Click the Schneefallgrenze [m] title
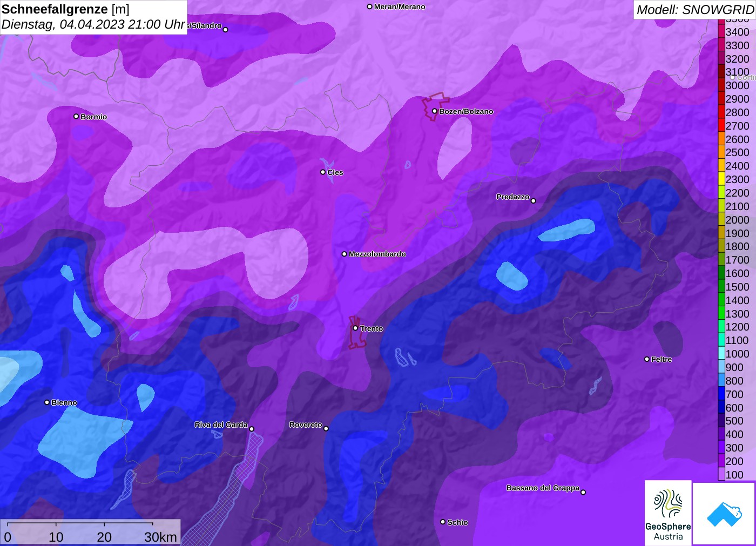 pyautogui.click(x=65, y=9)
